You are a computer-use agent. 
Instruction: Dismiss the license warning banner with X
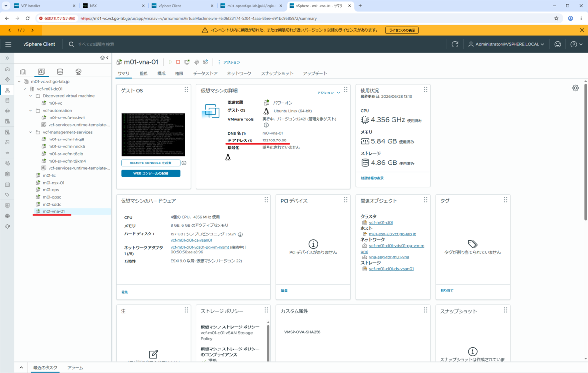click(x=582, y=30)
